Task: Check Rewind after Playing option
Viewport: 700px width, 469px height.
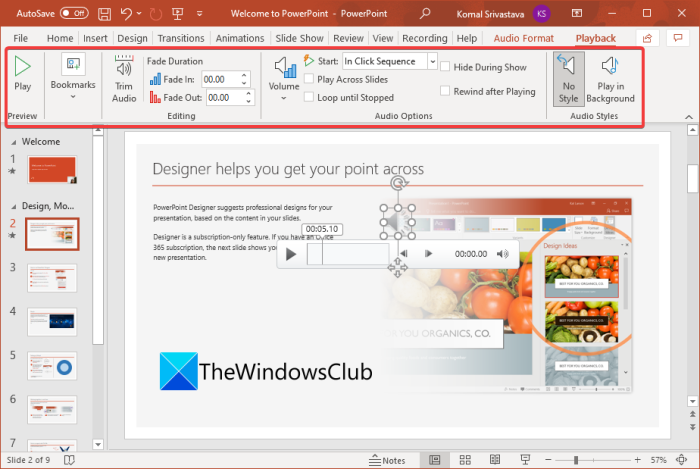Action: 445,91
